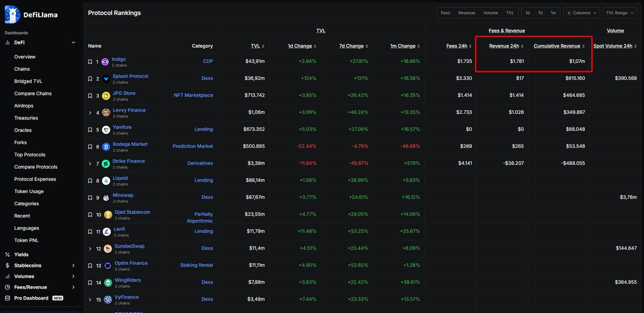Click the Bodega Market logo
Image resolution: width=644 pixels, height=313 pixels.
(x=106, y=147)
